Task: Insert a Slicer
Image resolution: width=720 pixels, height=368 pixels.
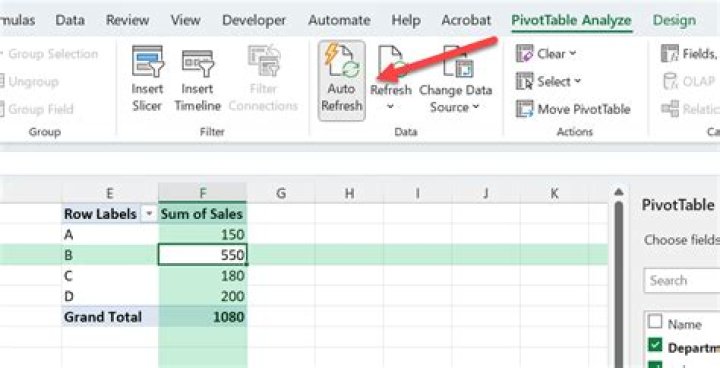Action: click(x=147, y=79)
